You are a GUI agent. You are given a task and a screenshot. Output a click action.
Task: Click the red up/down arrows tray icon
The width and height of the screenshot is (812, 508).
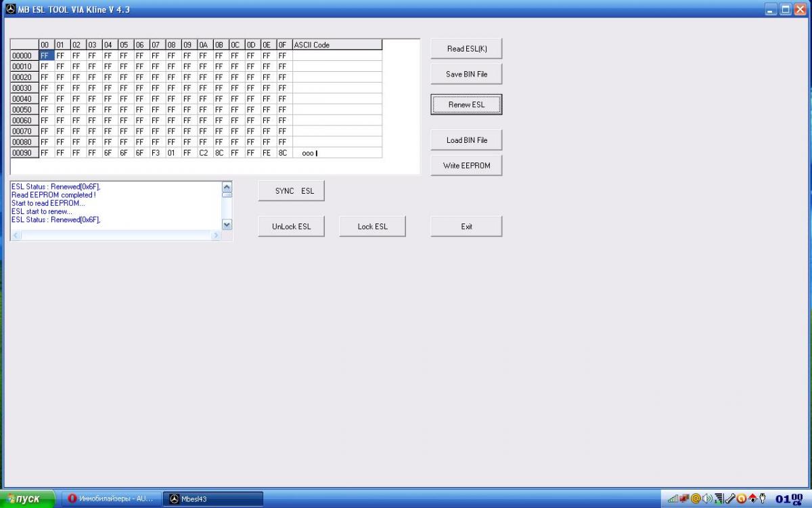(752, 499)
